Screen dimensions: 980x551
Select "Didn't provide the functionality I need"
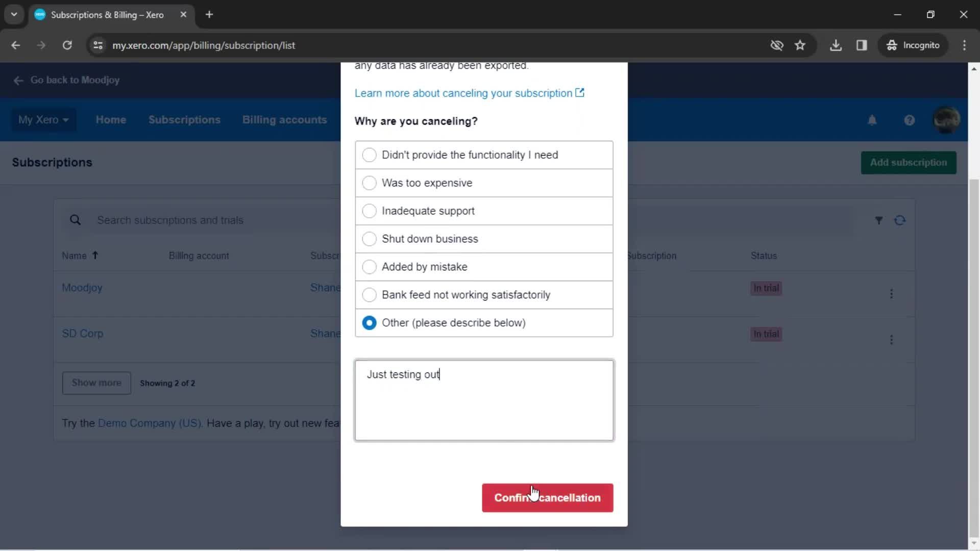tap(484, 155)
